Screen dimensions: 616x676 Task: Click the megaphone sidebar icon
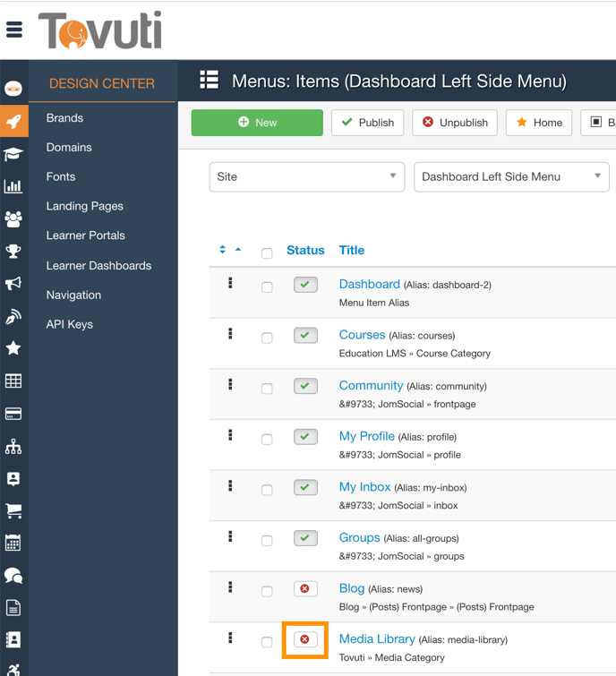coord(13,284)
